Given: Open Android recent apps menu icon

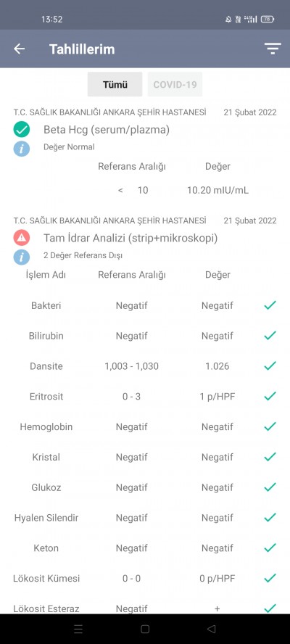Looking at the screenshot, I should point(78,629).
